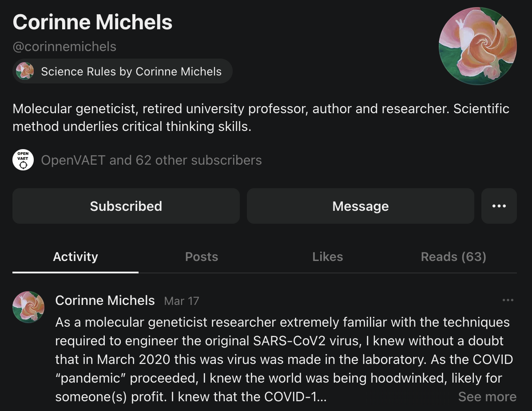Click the small rose icon in the publication pill
This screenshot has width=532, height=411.
25,71
